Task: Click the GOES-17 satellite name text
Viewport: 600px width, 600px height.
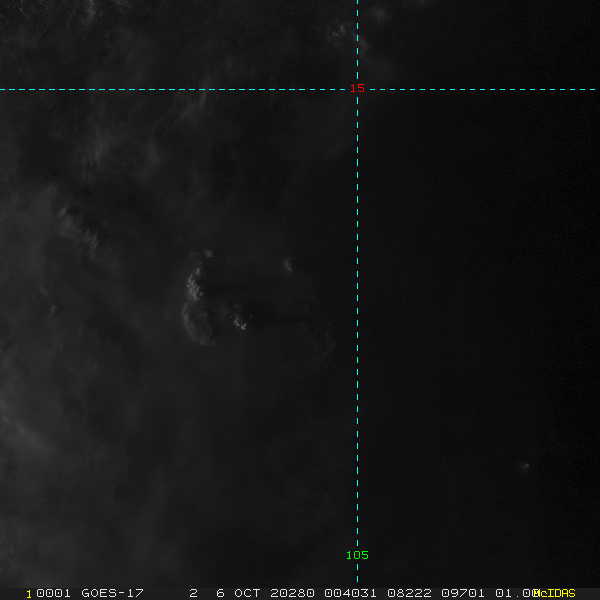Action: click(x=113, y=593)
